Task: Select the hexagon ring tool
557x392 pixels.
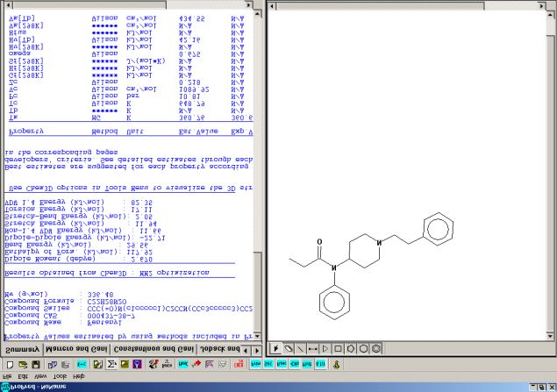Action: click(363, 349)
